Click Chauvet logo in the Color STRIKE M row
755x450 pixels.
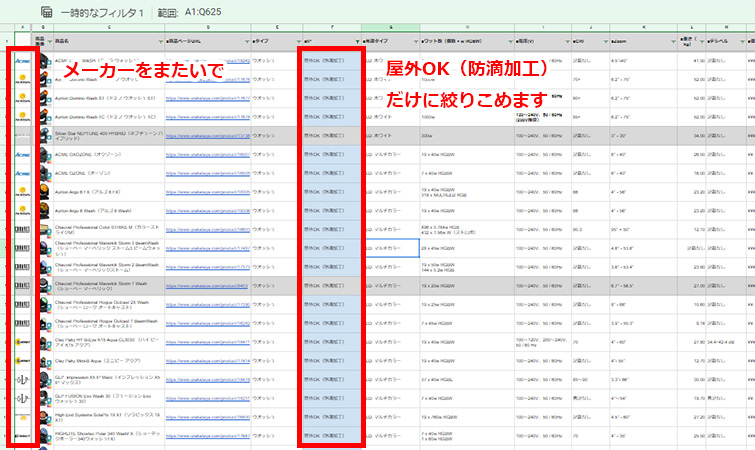(22, 229)
